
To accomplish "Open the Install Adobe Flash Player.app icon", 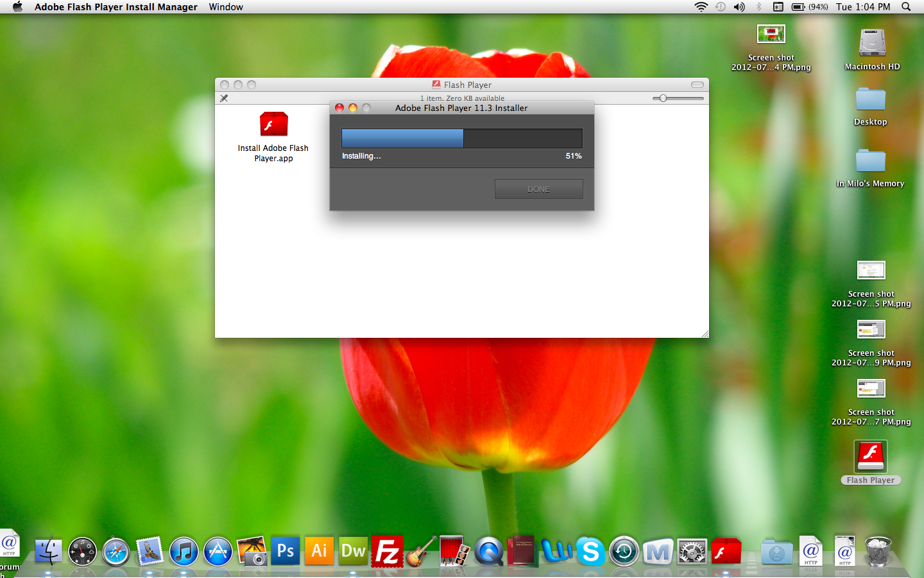I will point(274,124).
